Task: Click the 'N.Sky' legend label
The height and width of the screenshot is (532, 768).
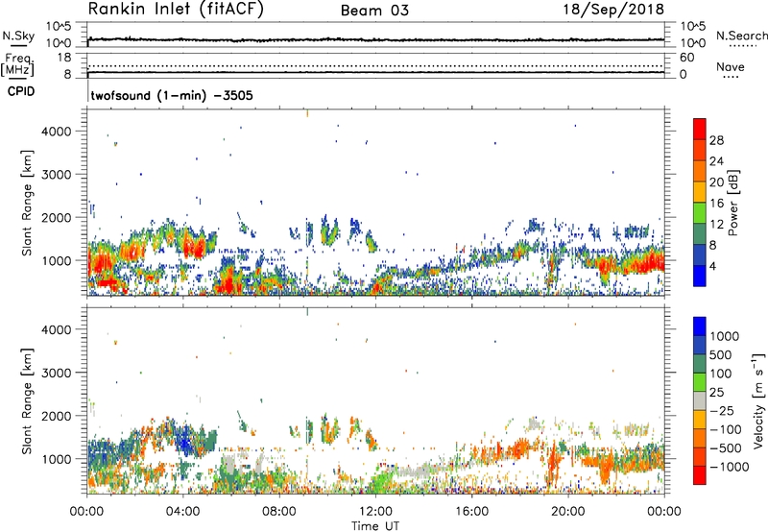Action: click(18, 36)
